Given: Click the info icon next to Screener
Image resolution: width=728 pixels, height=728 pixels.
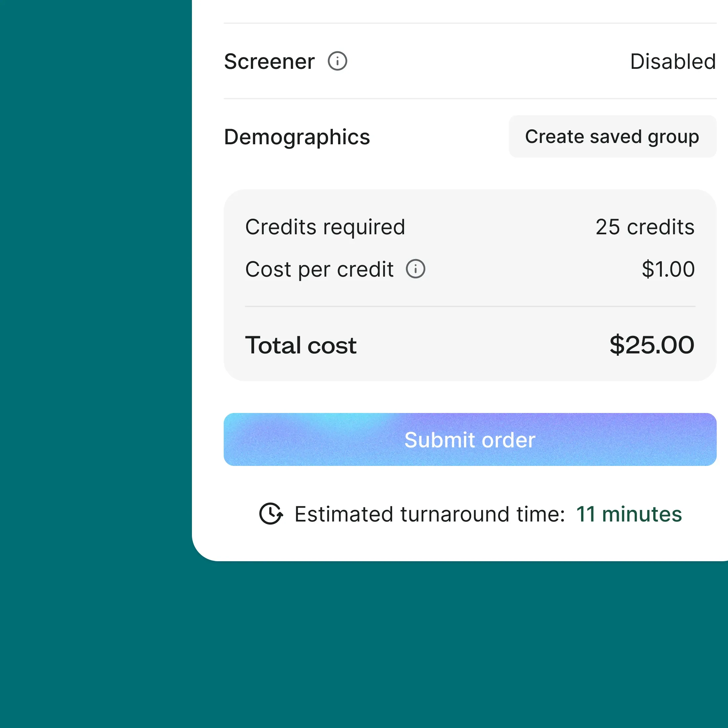Looking at the screenshot, I should [337, 61].
